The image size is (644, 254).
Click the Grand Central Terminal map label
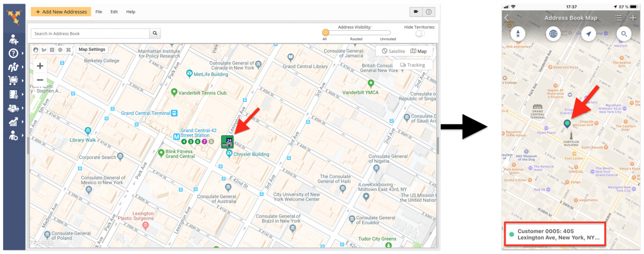pyautogui.click(x=145, y=113)
